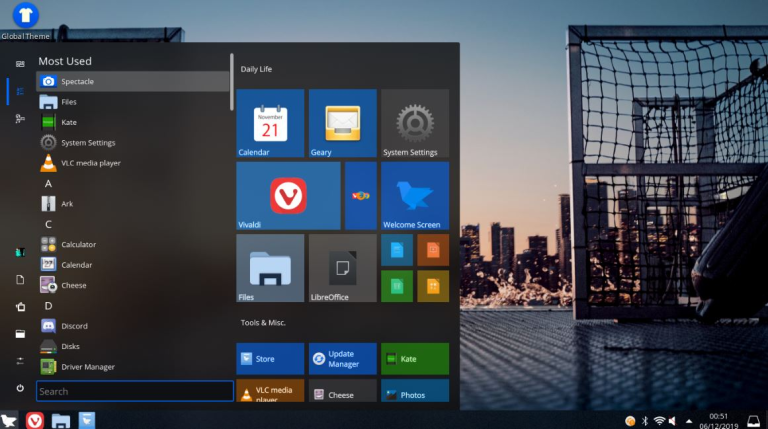This screenshot has height=429, width=768.
Task: Click the clock showing 00:51
Action: pos(719,416)
